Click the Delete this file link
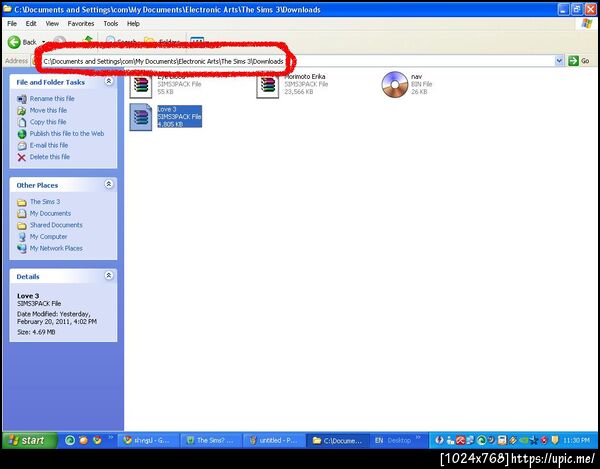 coord(50,157)
